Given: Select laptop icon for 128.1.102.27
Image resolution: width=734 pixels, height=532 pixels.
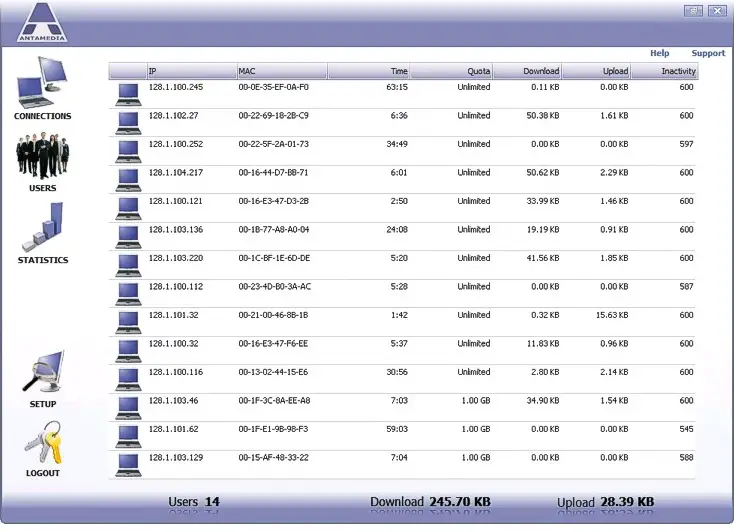Looking at the screenshot, I should (128, 123).
